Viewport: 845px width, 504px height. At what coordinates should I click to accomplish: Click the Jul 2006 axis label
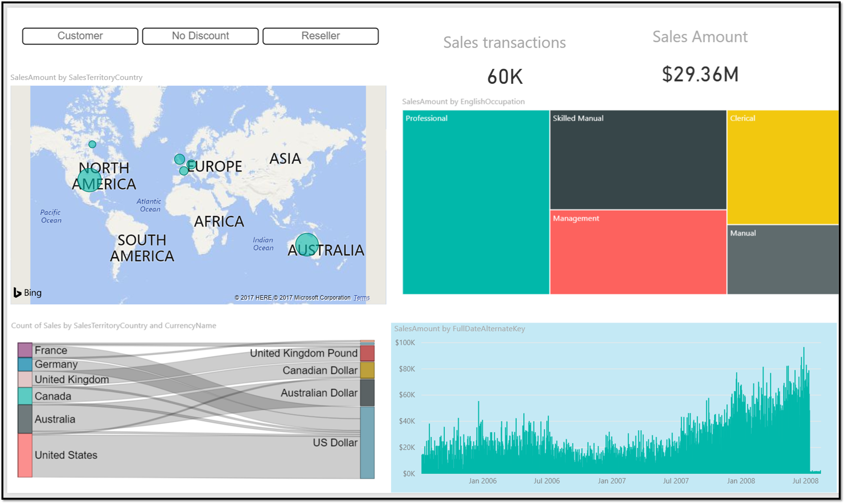click(546, 481)
